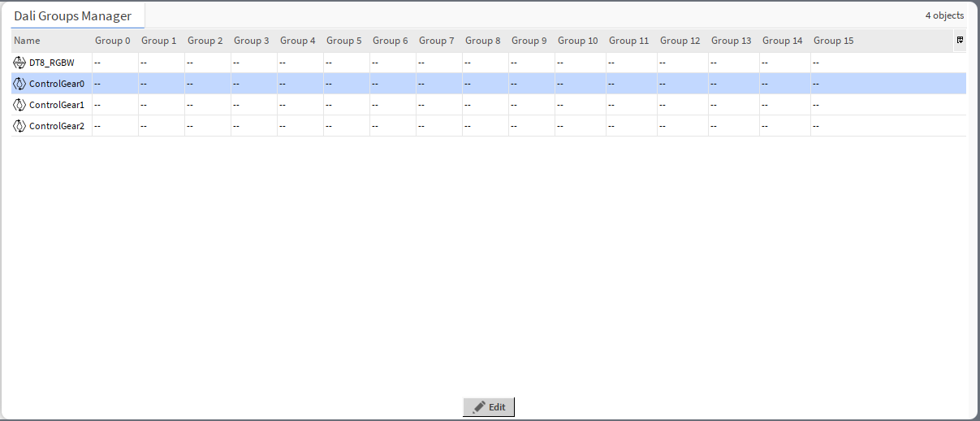Screen dimensions: 980x421
Task: Click ControlGear2's Group 10 cell
Action: point(581,126)
